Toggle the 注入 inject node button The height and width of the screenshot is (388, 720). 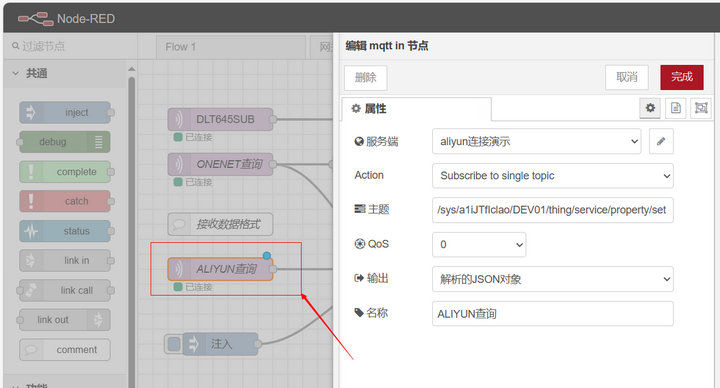pos(174,344)
